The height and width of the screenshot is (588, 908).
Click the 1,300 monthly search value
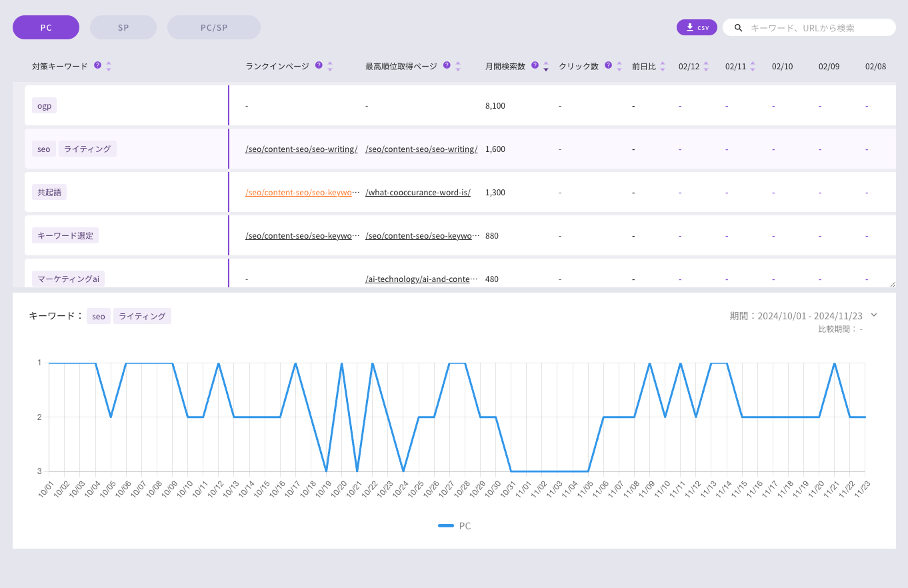(495, 193)
